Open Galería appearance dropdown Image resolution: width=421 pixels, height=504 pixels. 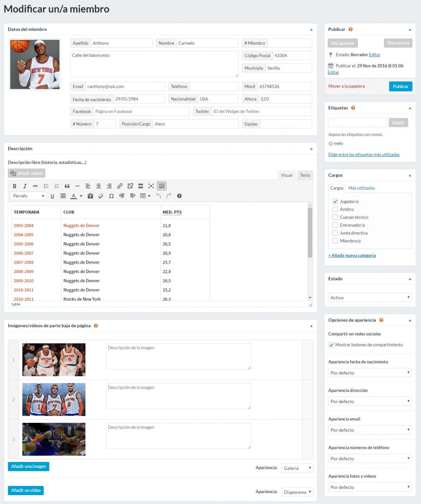point(297,468)
